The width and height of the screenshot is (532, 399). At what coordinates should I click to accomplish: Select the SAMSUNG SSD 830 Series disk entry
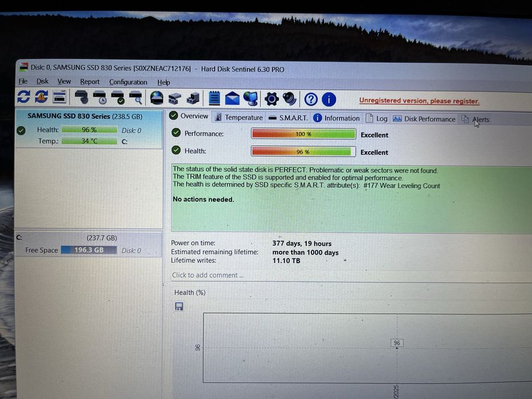[x=89, y=129]
